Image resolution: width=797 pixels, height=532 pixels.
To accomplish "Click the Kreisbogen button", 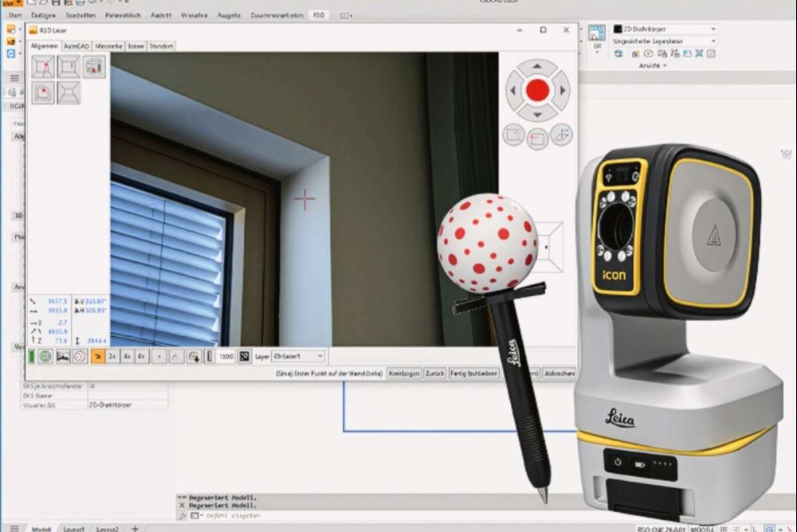I will point(403,373).
